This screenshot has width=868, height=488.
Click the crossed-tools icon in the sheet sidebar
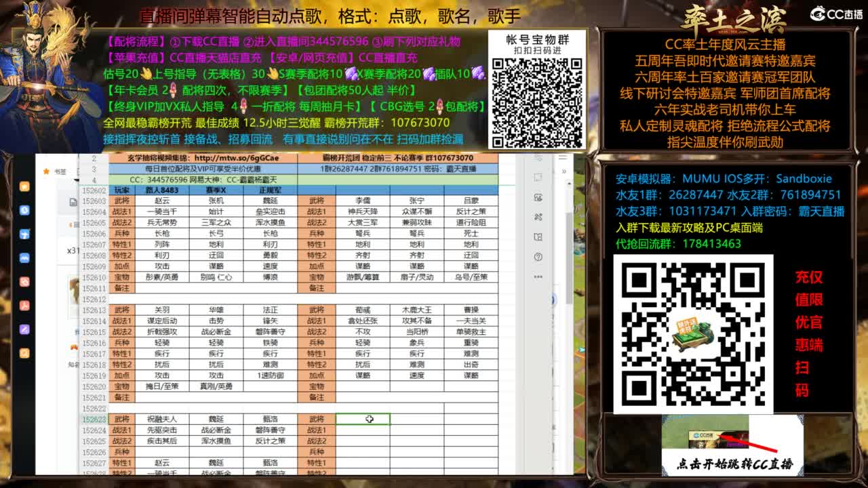[539, 217]
